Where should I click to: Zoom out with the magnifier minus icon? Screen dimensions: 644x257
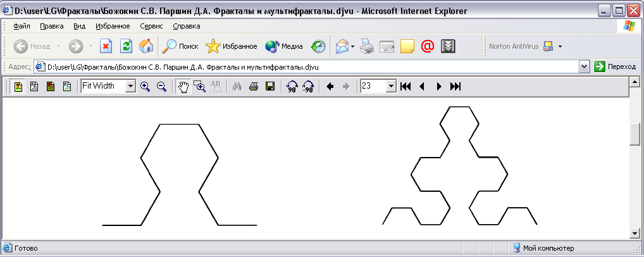(x=161, y=86)
